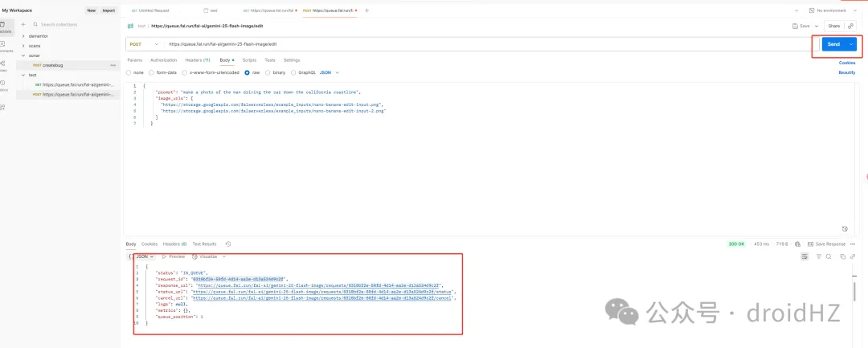Open the Test Results response tab
The height and width of the screenshot is (348, 868).
pos(204,244)
